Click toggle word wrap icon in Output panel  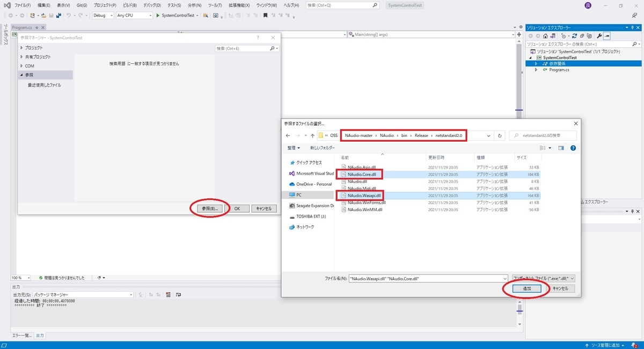(178, 295)
